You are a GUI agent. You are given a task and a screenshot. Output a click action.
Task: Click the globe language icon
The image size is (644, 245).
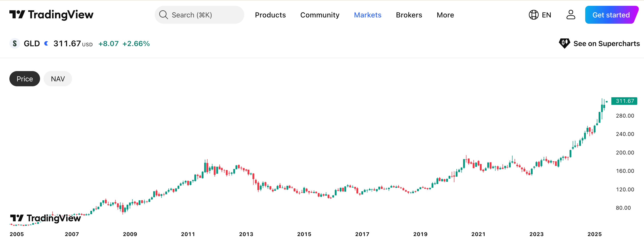(x=534, y=15)
